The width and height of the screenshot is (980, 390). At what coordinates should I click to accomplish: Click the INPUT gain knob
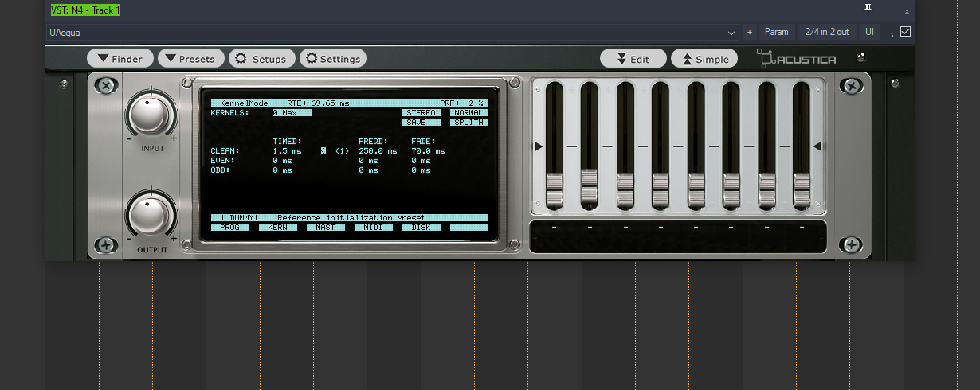point(151,114)
